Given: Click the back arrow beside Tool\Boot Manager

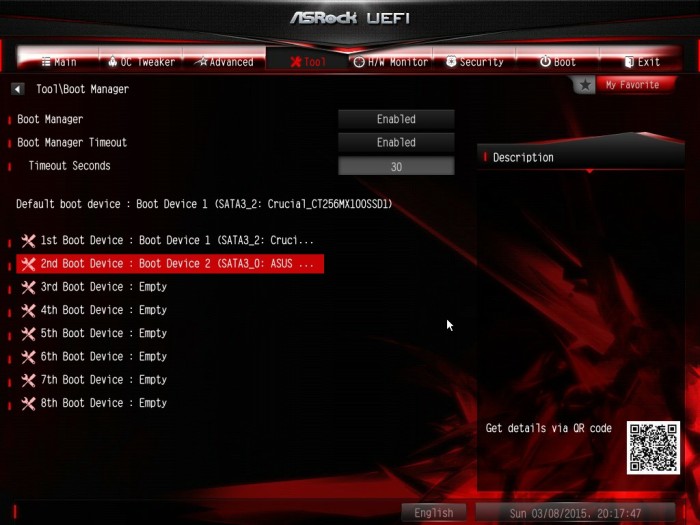Looking at the screenshot, I should click(17, 89).
